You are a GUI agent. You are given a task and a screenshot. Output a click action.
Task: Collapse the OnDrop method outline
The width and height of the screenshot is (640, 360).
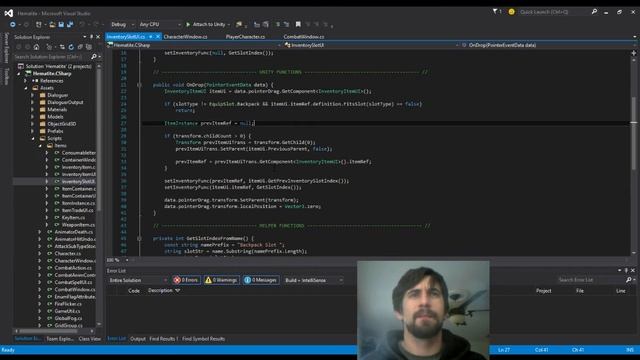[x=140, y=85]
